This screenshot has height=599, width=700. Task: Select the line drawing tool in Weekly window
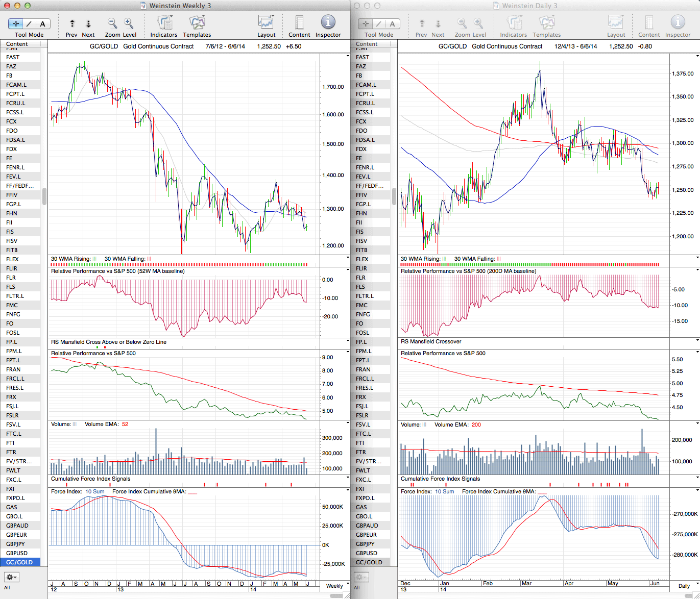point(29,23)
